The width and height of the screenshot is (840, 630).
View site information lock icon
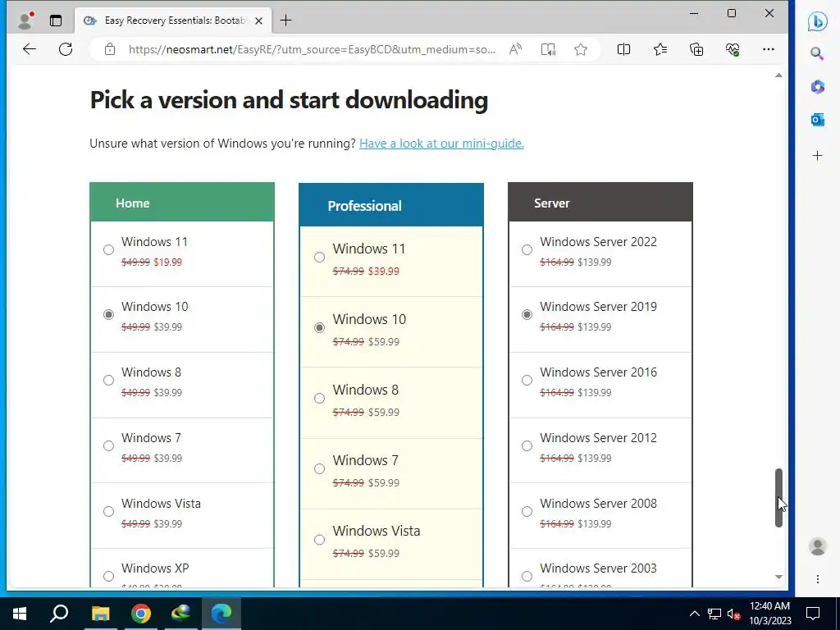[110, 49]
